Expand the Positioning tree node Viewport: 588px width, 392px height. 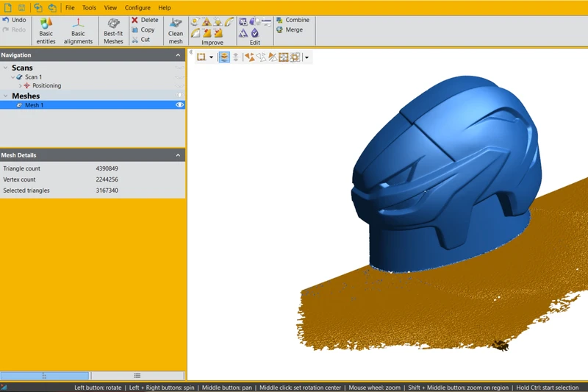point(20,86)
